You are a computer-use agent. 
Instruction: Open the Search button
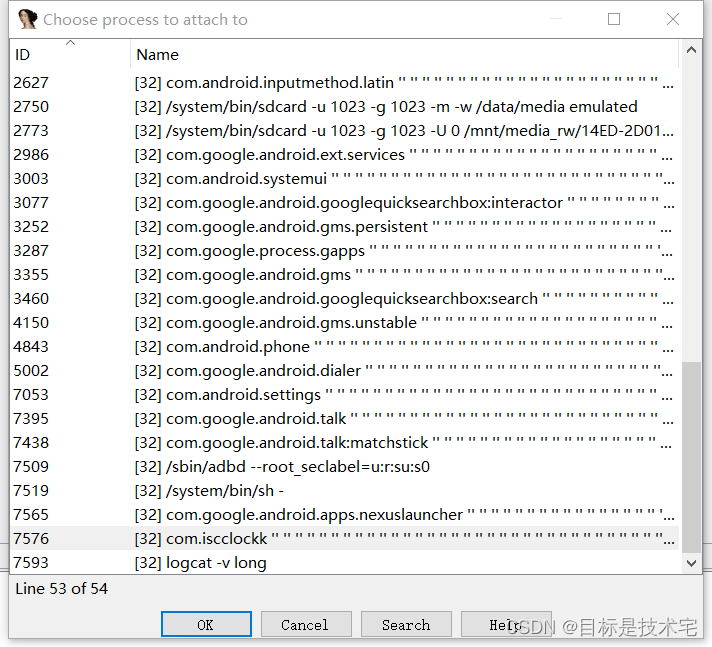406,625
